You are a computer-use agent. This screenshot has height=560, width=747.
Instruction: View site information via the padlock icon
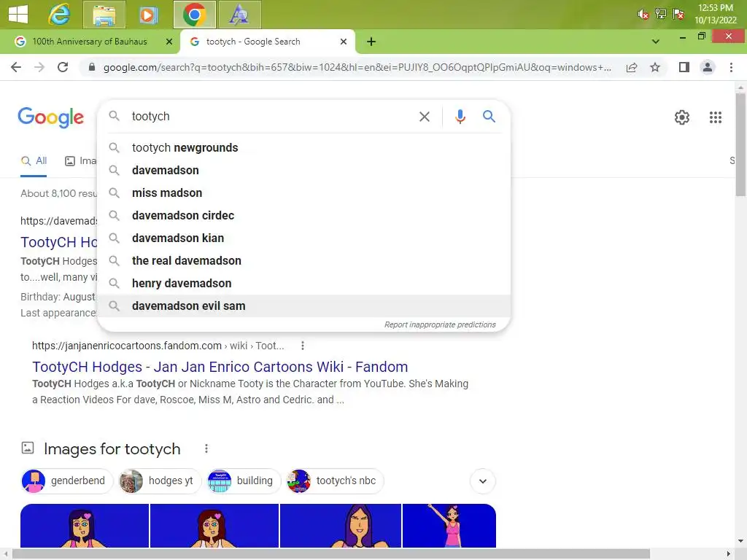92,67
